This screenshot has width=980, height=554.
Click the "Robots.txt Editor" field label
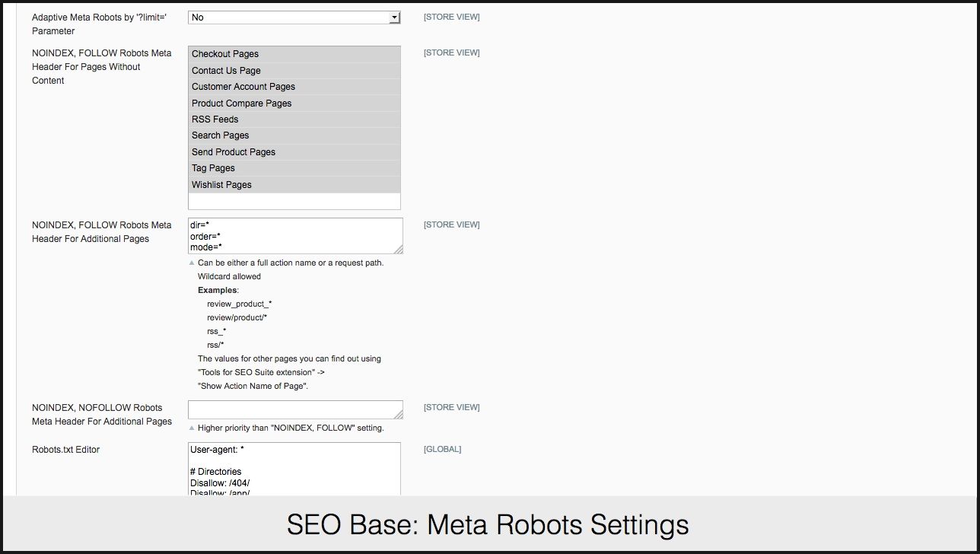[x=66, y=450]
